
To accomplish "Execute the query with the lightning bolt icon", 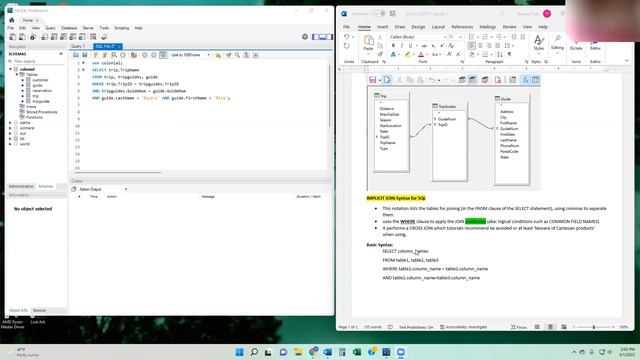I will (x=96, y=55).
